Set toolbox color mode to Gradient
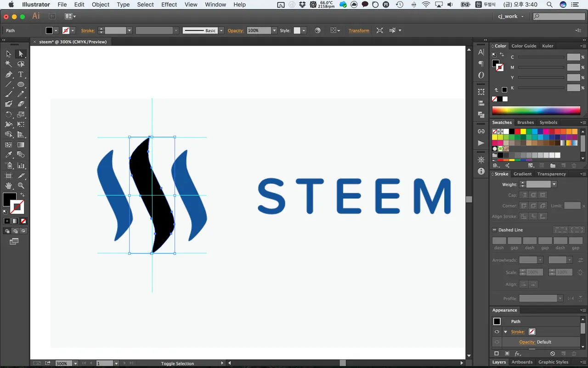Viewport: 588px width, 368px height. (15, 221)
